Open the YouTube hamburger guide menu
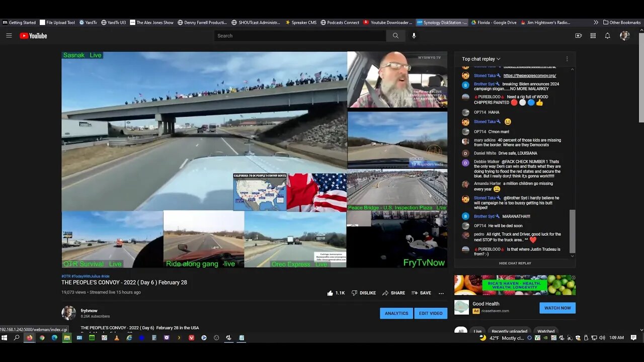The image size is (644, 362). tap(9, 36)
